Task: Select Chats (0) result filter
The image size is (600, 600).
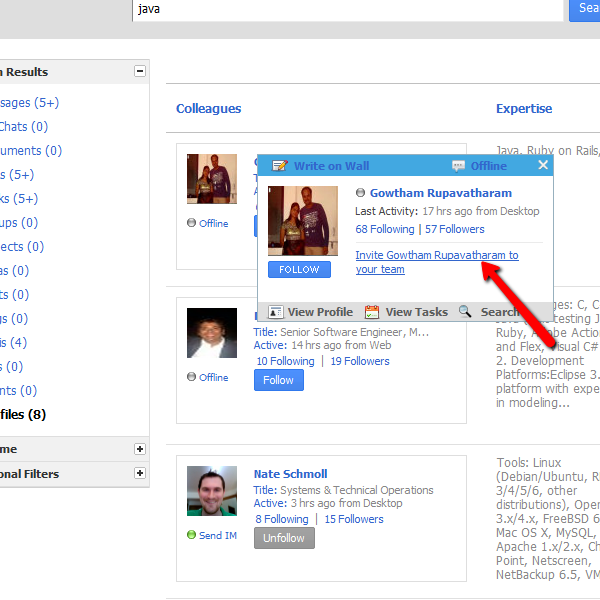Action: tap(24, 127)
